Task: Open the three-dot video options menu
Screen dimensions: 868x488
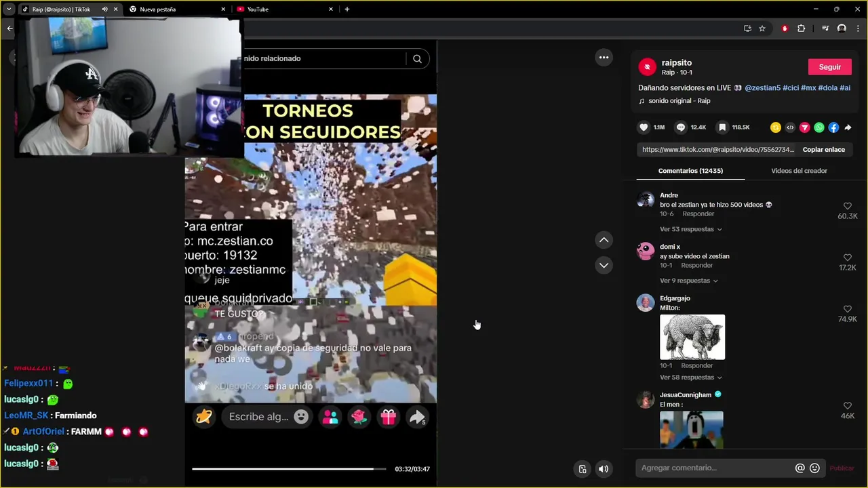Action: (x=604, y=58)
